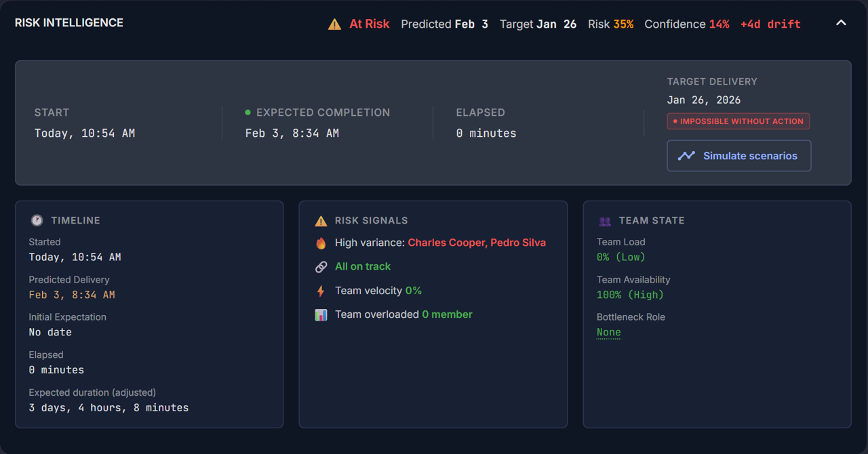Screen dimensions: 868x454
Task: Click the warning triangle next to At Risk
Action: 334,23
